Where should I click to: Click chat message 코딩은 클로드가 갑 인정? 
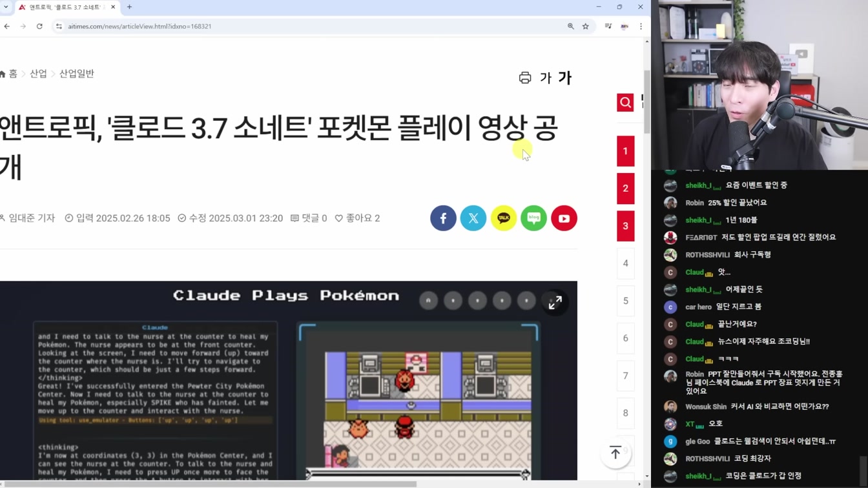tap(763, 476)
